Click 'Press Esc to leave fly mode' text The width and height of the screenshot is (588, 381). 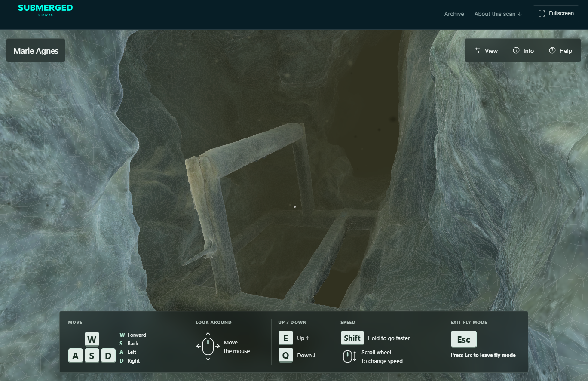click(483, 355)
